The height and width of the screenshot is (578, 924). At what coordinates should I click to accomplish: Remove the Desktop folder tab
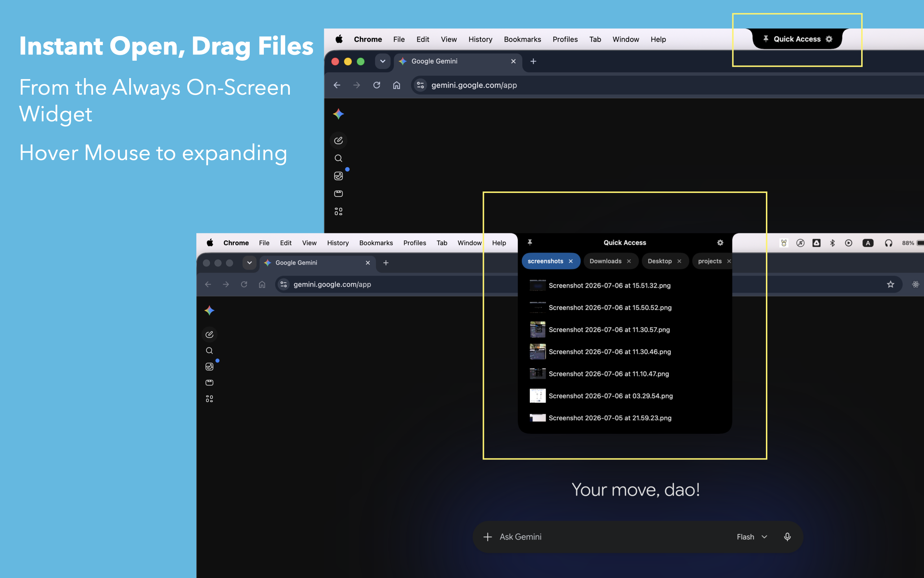click(x=679, y=261)
